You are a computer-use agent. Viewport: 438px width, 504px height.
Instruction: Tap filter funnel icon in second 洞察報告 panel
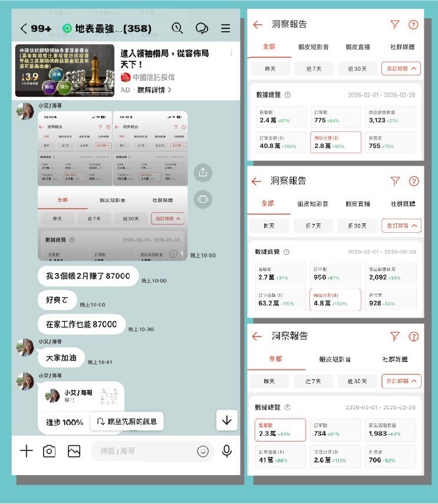pyautogui.click(x=395, y=182)
